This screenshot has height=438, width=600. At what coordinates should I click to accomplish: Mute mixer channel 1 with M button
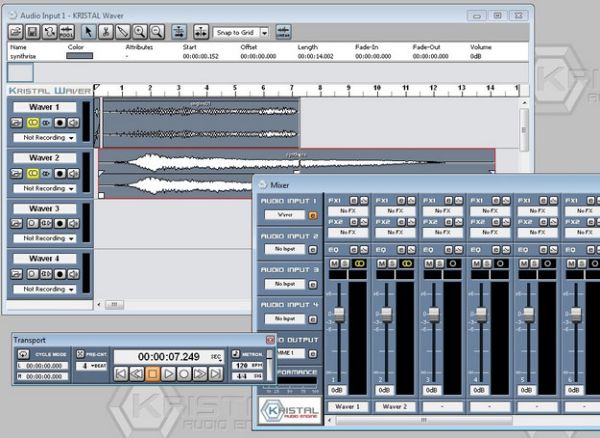(334, 264)
